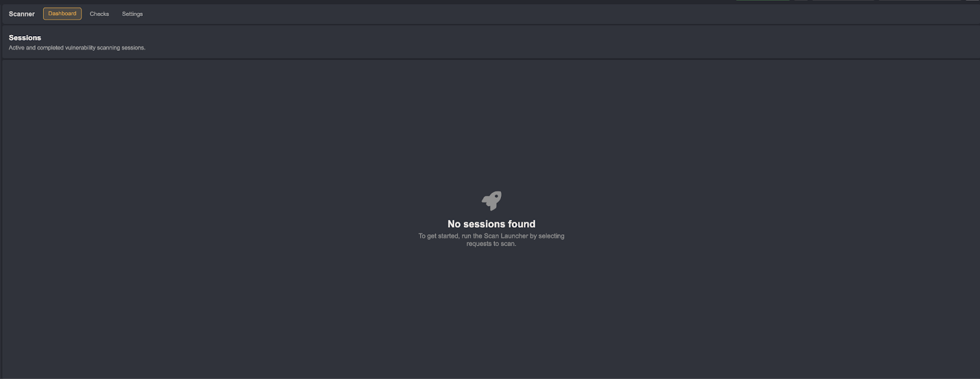Viewport: 980px width, 379px height.
Task: Click the word vulnerability in the description
Action: (x=80, y=48)
